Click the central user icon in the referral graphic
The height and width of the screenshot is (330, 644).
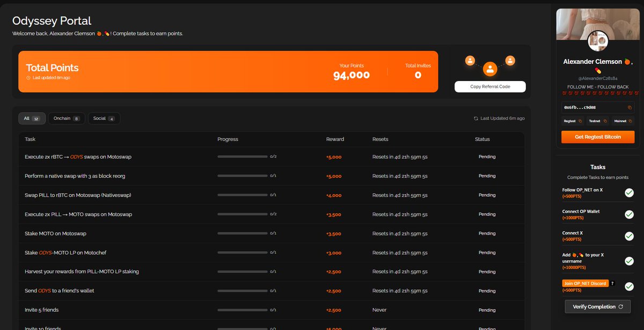pos(490,69)
